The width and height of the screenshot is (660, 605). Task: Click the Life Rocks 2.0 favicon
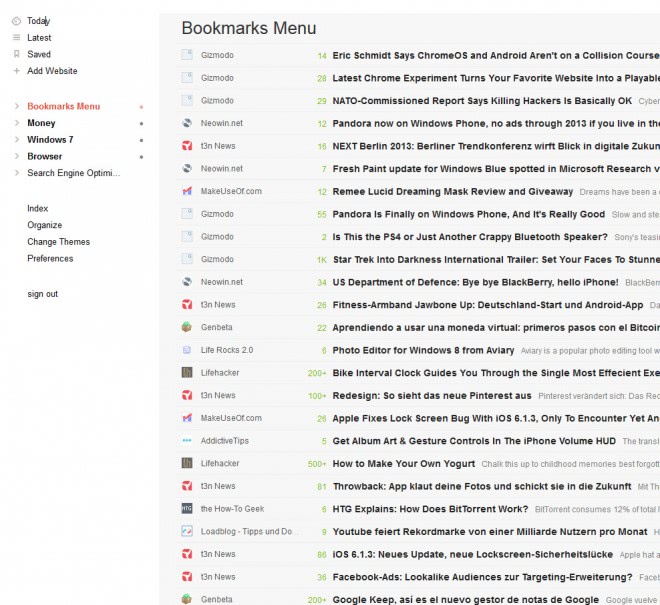[187, 350]
